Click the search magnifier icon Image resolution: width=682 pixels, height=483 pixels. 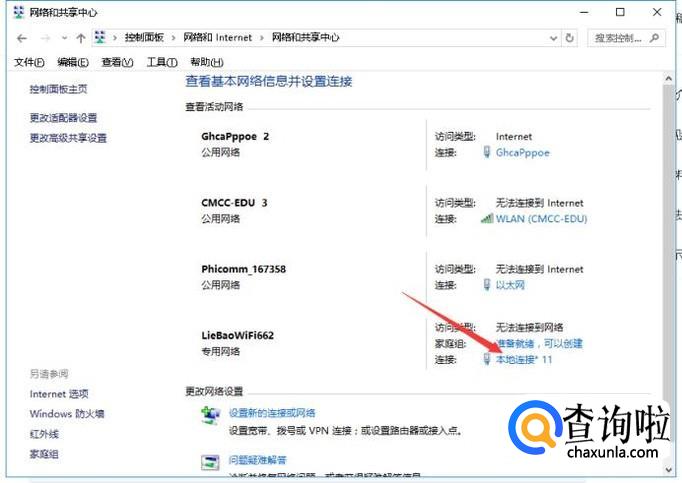(x=654, y=38)
